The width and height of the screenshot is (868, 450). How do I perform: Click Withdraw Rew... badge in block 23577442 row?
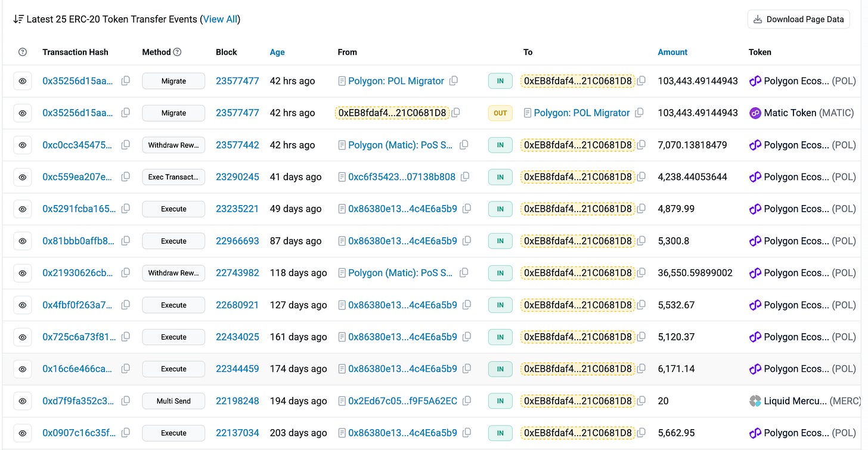click(173, 145)
